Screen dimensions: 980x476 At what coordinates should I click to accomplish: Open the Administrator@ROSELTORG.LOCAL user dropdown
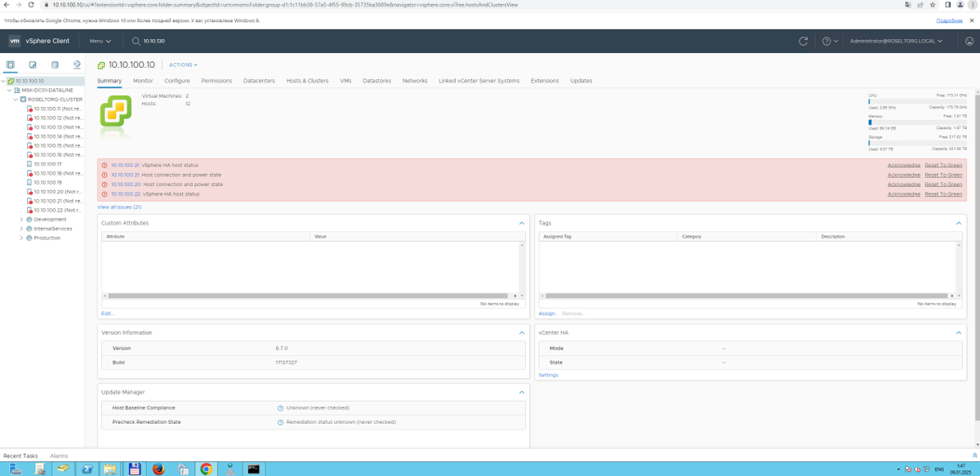tap(896, 41)
